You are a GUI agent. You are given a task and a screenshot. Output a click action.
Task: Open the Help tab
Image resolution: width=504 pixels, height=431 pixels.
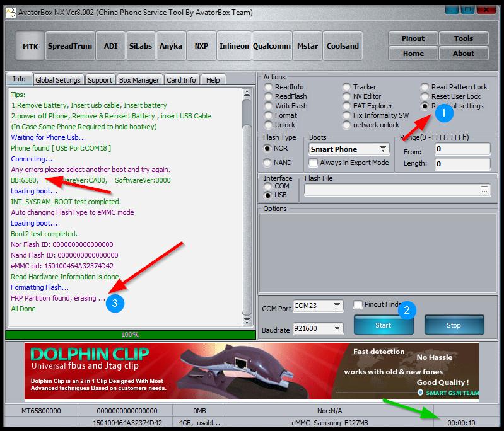click(x=213, y=79)
